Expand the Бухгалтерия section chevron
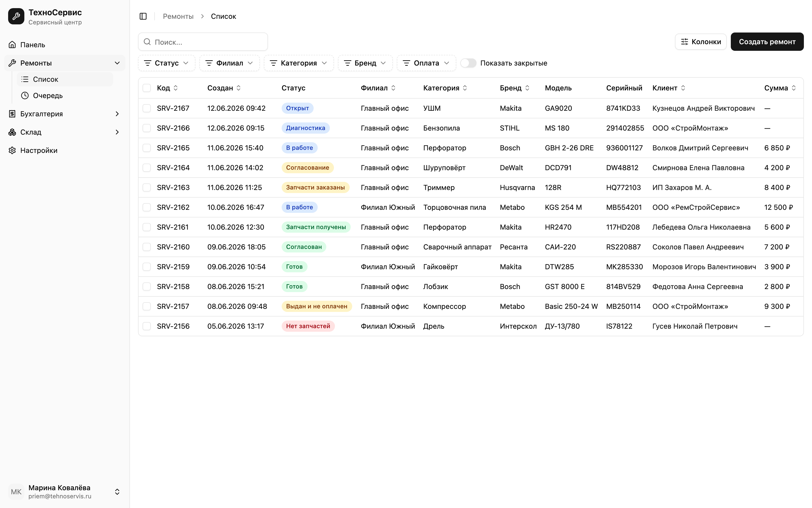Viewport: 812px width, 508px height. pyautogui.click(x=117, y=114)
